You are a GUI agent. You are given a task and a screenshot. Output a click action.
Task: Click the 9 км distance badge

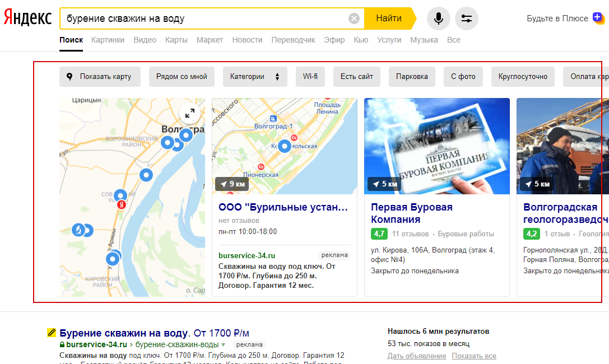tap(233, 184)
